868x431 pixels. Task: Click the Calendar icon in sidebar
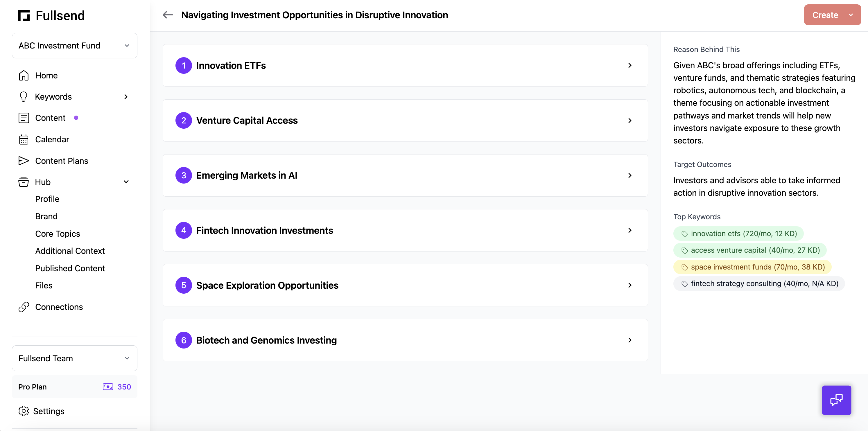pos(24,139)
